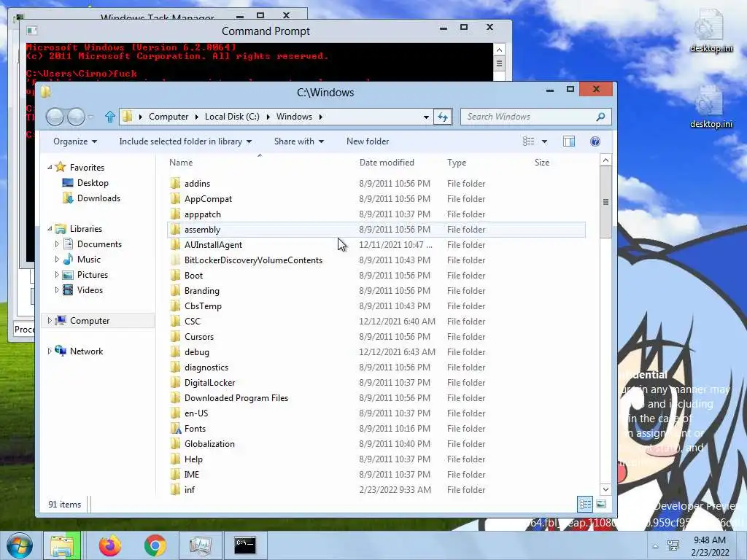Click Computer in the address breadcrumb
This screenshot has height=560, width=747.
[169, 117]
